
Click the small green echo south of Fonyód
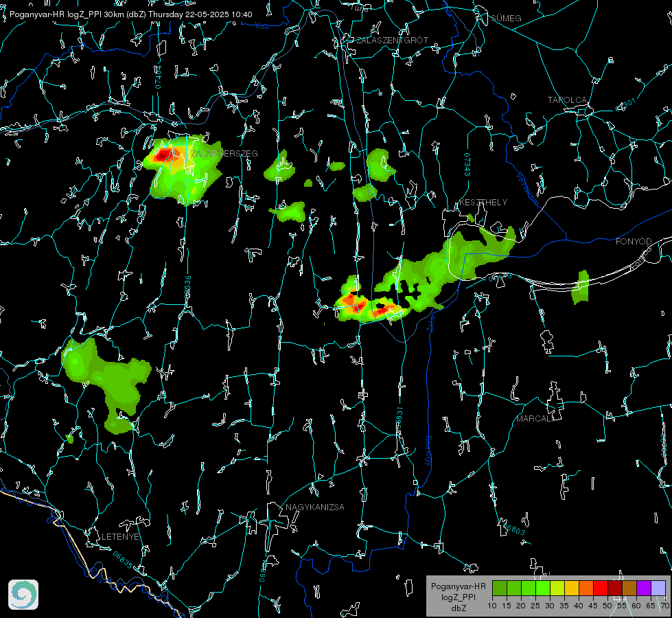pos(581,287)
